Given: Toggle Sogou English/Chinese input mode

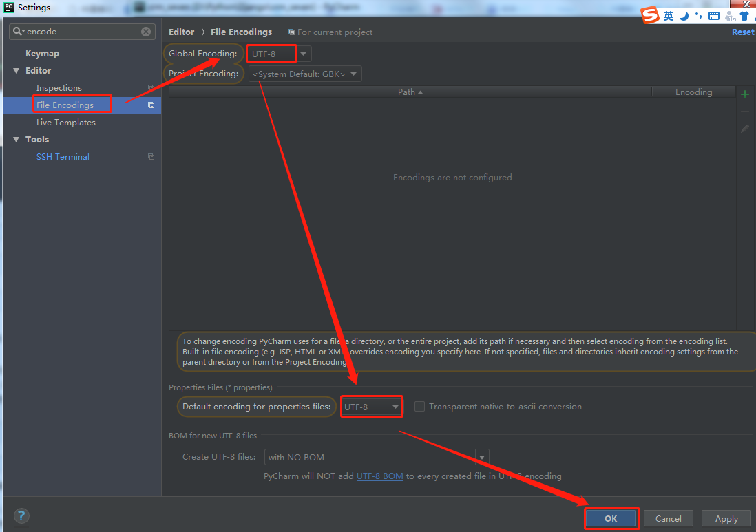Looking at the screenshot, I should pos(669,16).
